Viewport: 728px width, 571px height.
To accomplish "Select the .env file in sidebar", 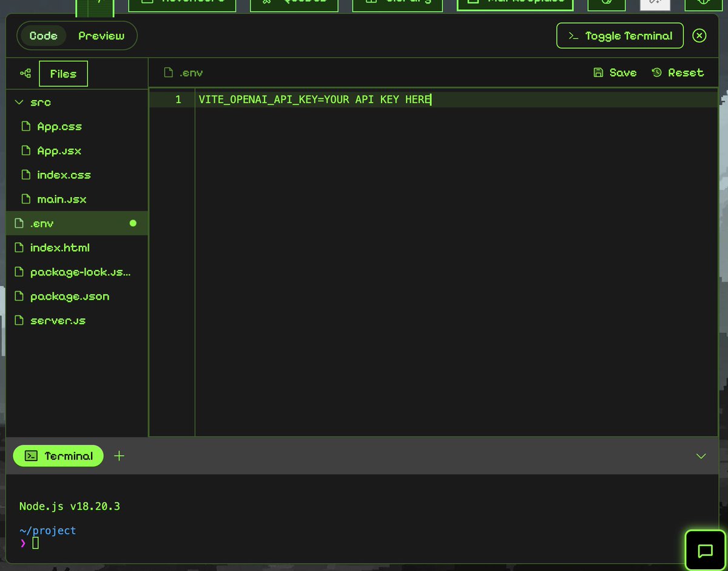I will coord(77,223).
